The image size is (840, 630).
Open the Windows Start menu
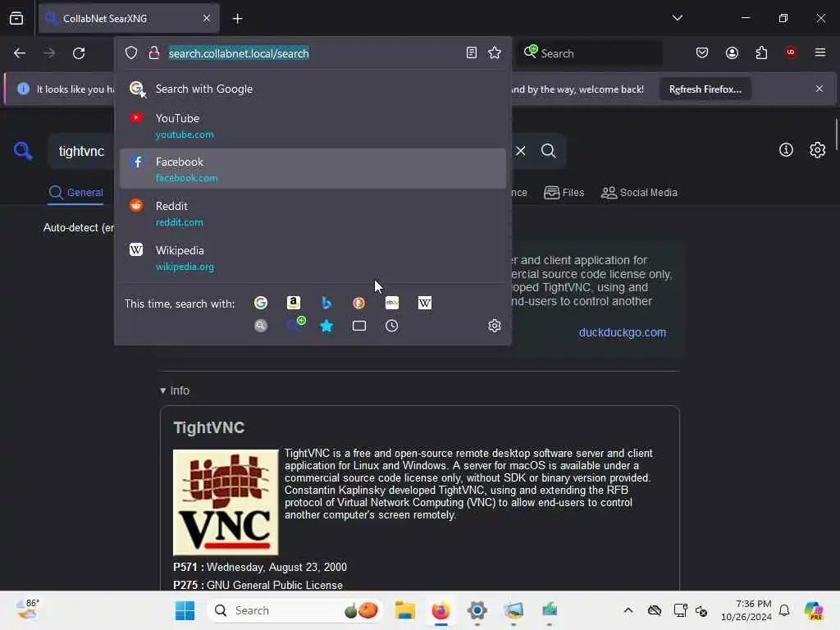185,610
